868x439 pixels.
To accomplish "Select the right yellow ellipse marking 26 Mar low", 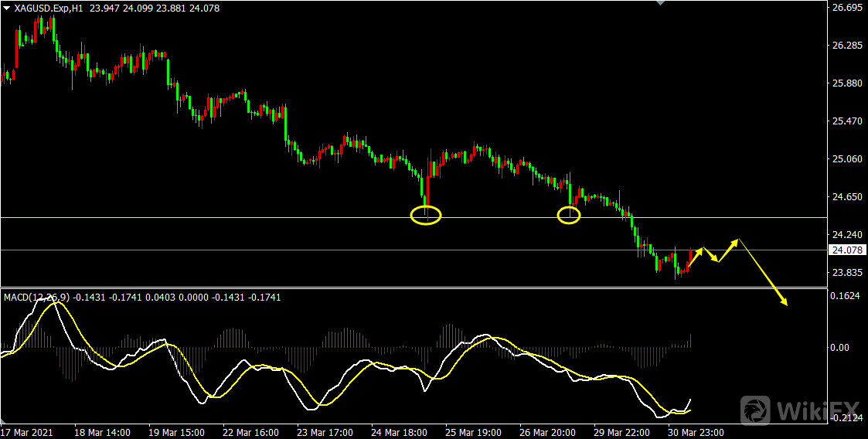I will (x=569, y=216).
